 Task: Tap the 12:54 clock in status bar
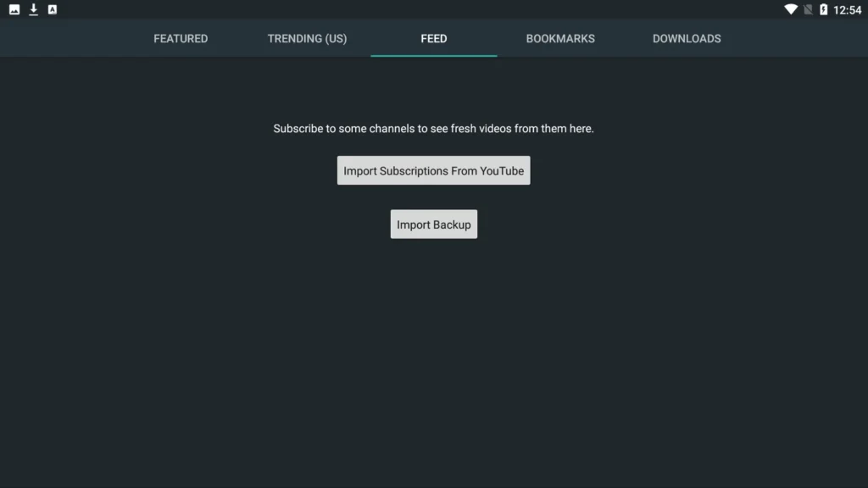[847, 10]
